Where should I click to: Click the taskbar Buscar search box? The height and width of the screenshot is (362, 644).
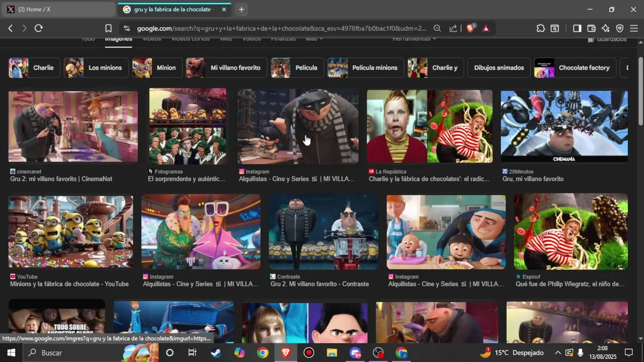pos(91,352)
